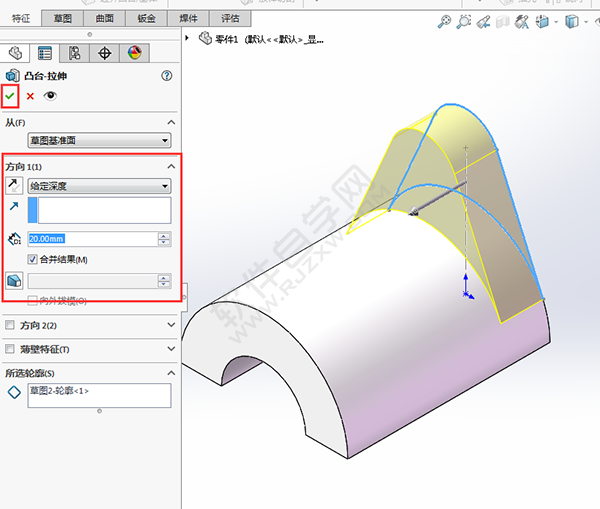Click Section View icon
Screen dimensions: 600x509
(502, 22)
